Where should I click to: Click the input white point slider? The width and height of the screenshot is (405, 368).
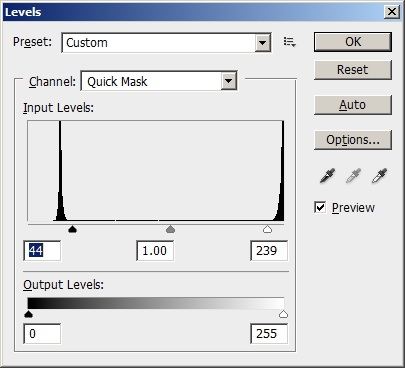coord(267,229)
